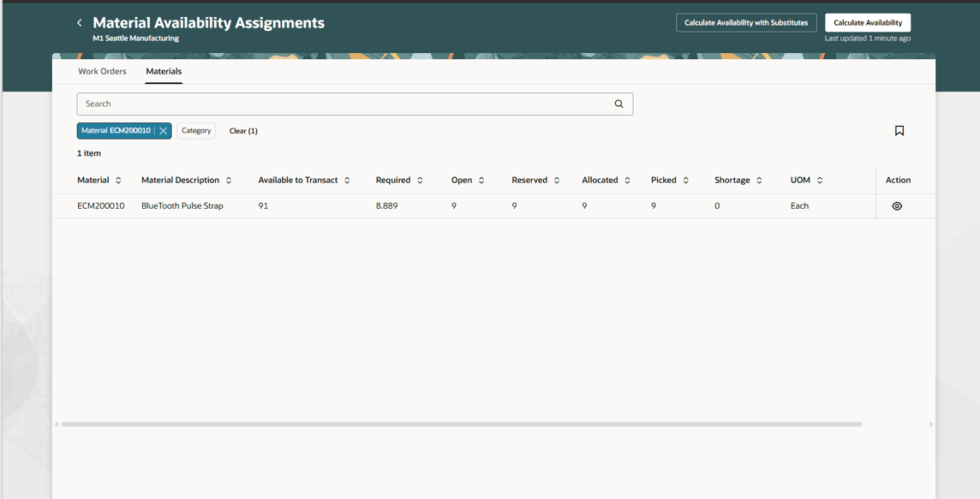This screenshot has height=499, width=980.
Task: Click the Calculate Availability button
Action: [x=867, y=22]
